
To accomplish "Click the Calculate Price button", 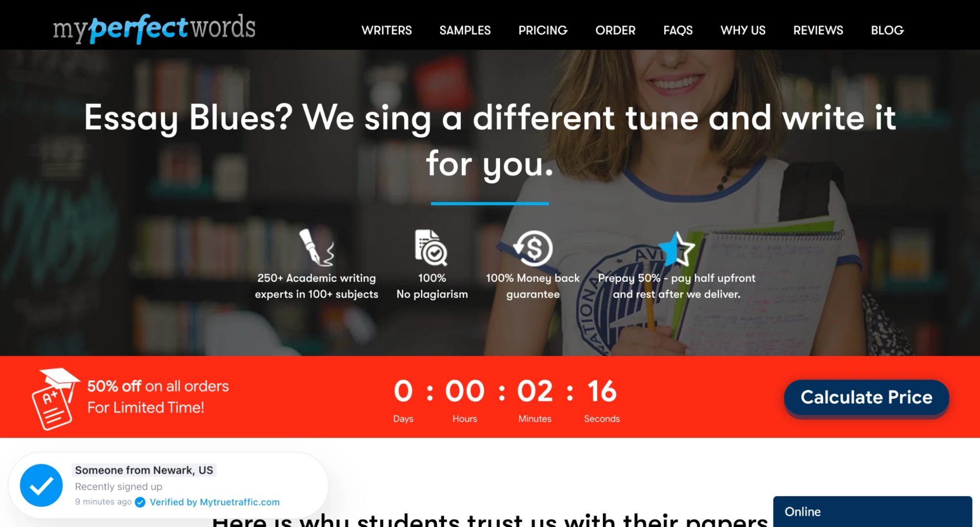I will tap(866, 398).
